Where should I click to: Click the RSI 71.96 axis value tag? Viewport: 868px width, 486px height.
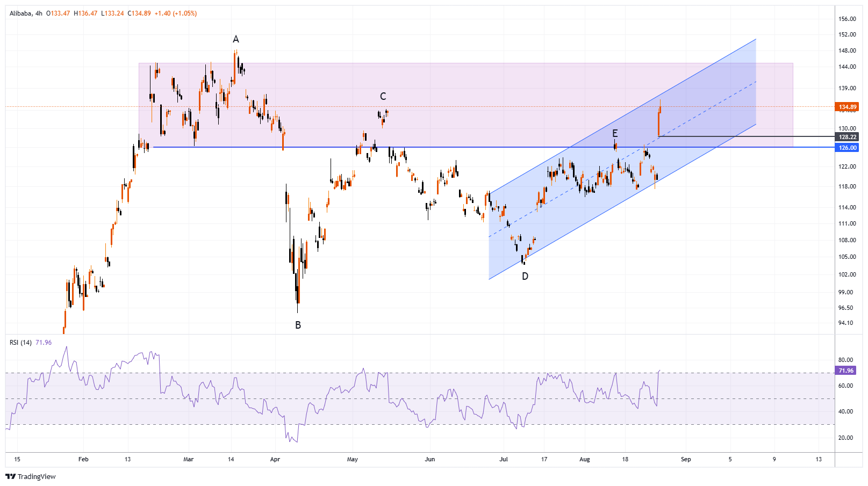[x=845, y=371]
